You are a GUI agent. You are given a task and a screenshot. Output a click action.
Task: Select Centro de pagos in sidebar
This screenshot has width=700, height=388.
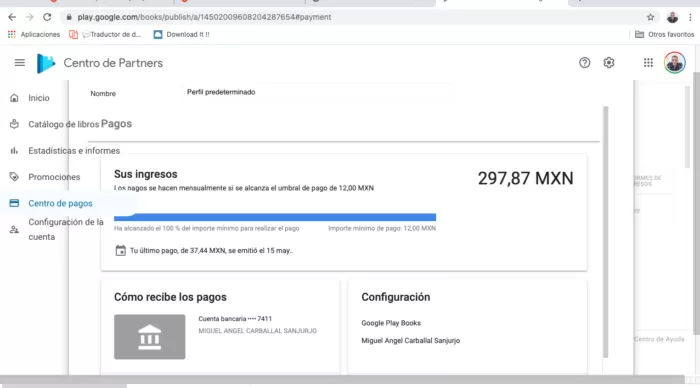coord(60,203)
